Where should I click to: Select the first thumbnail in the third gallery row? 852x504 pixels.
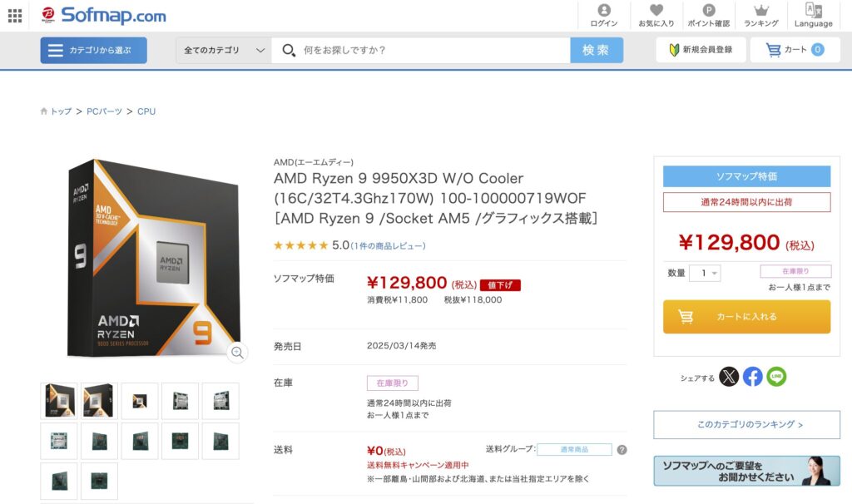tap(59, 482)
